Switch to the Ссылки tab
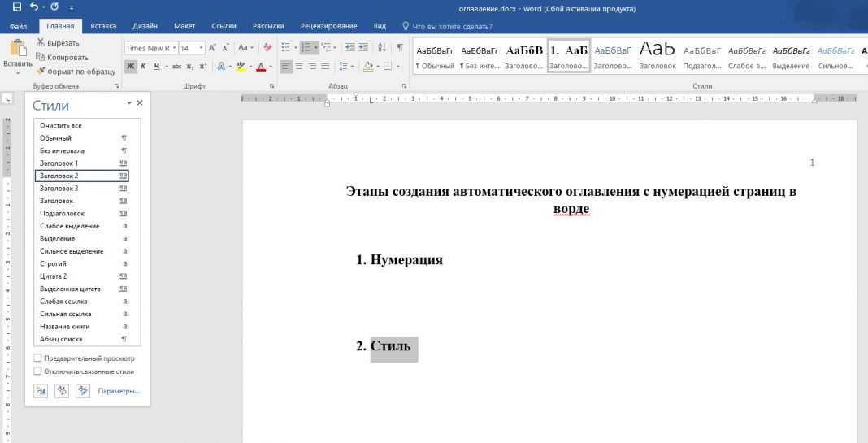 [x=224, y=26]
